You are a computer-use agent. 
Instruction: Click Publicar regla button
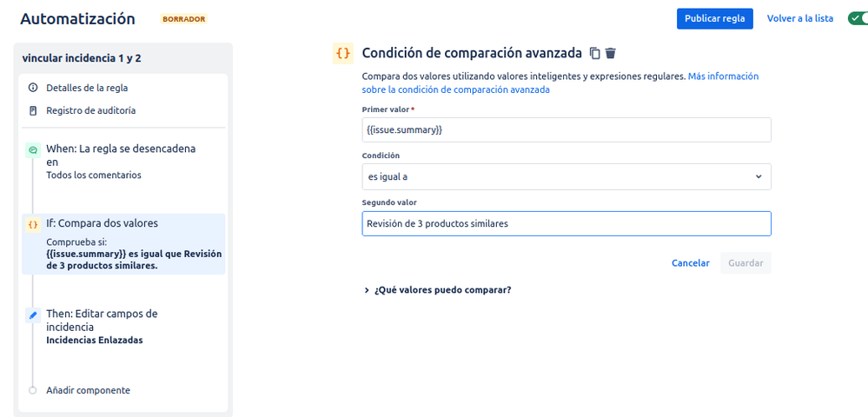point(714,18)
